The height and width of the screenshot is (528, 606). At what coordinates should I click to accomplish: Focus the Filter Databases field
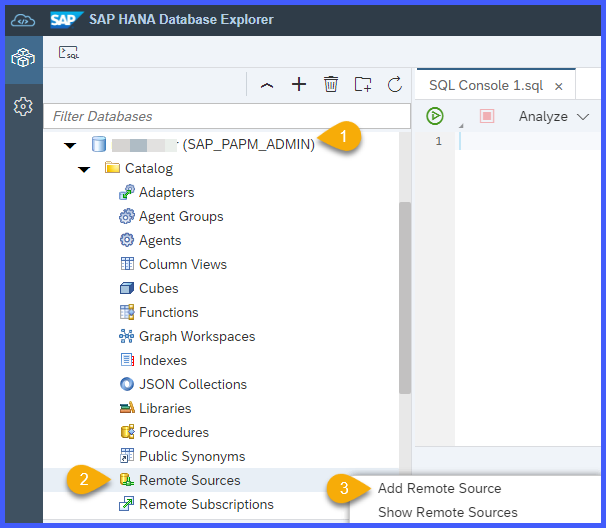pos(227,116)
